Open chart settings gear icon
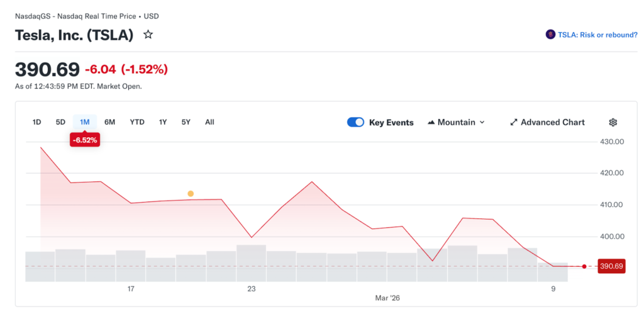The height and width of the screenshot is (314, 644). pos(613,122)
